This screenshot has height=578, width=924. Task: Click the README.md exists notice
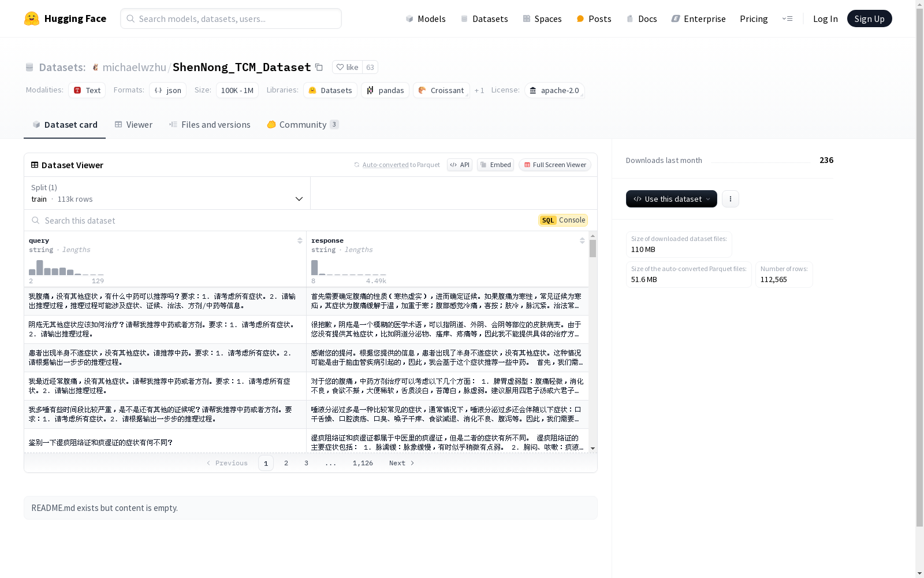(311, 508)
